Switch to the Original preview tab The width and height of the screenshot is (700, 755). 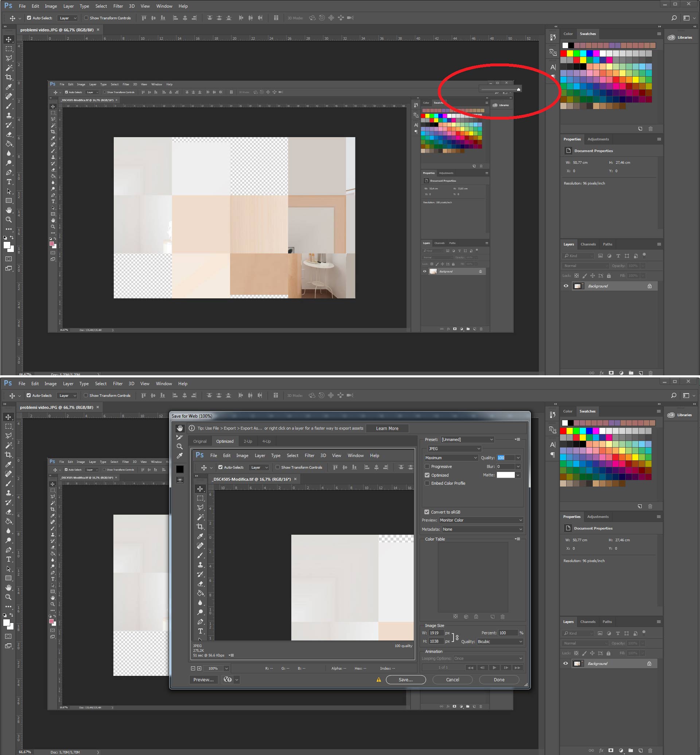[x=200, y=441]
